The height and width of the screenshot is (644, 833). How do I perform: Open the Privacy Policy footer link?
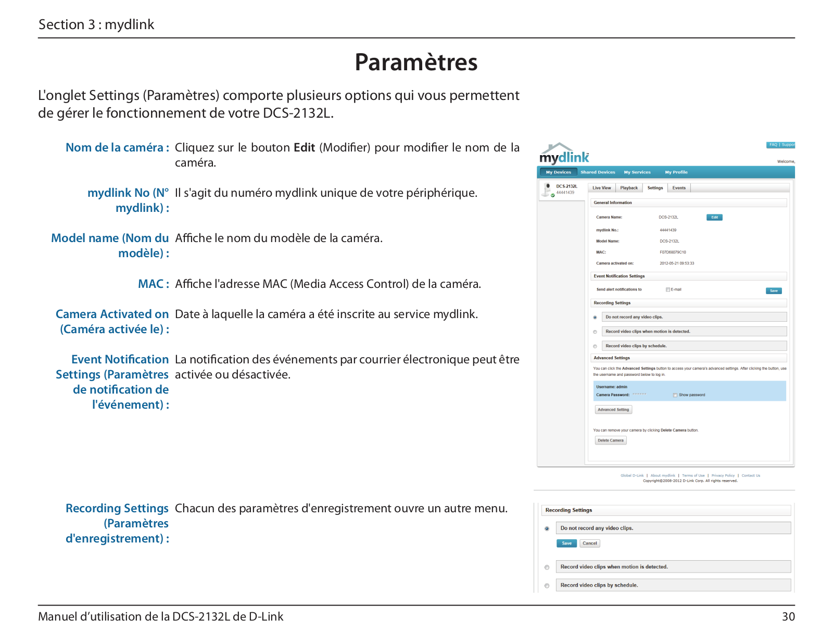pos(723,476)
